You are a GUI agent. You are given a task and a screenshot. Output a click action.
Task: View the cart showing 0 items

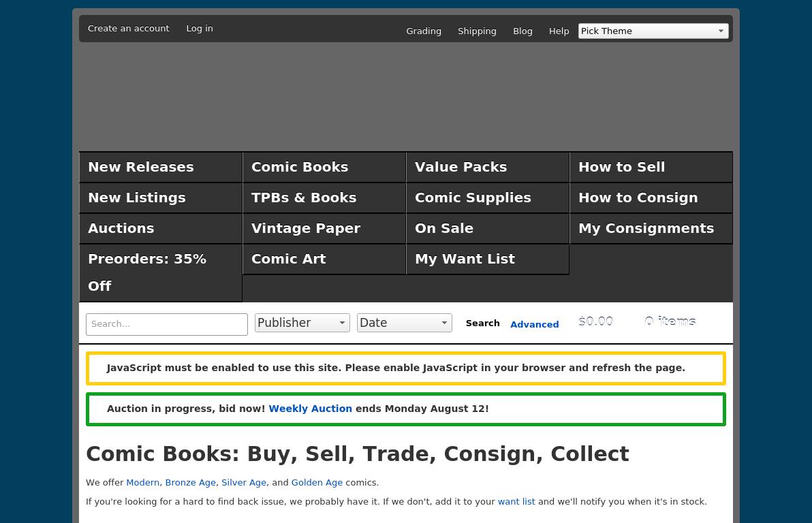(x=670, y=321)
